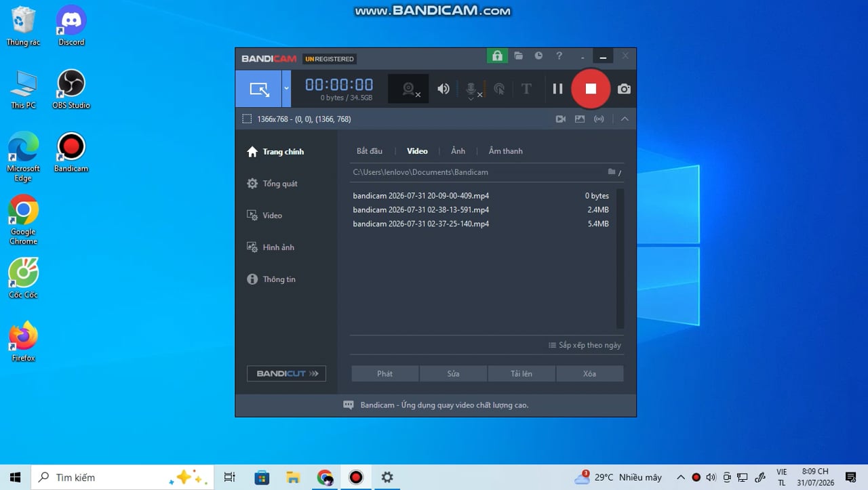Toggle the speaker system sound
Image resolution: width=868 pixels, height=490 pixels.
point(443,89)
